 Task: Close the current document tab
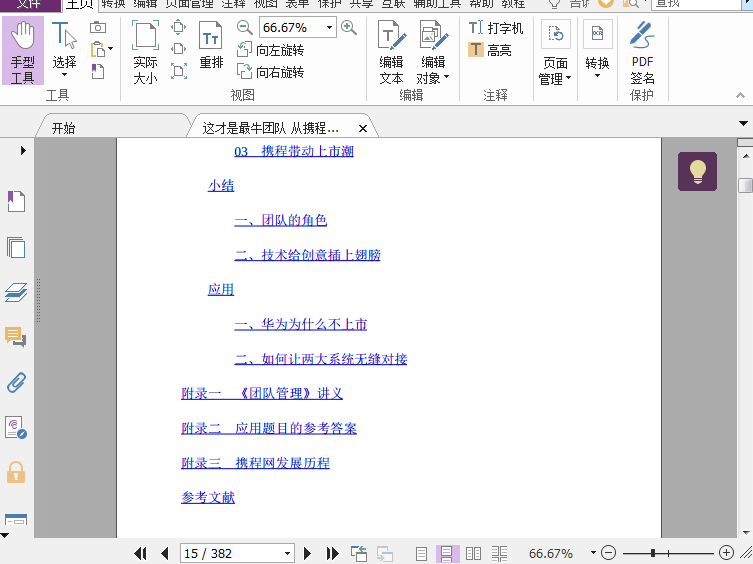(363, 128)
